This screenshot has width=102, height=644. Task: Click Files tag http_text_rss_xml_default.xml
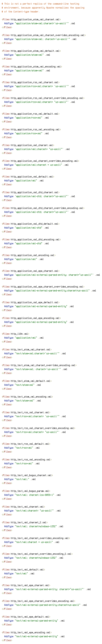(x=26, y=444)
